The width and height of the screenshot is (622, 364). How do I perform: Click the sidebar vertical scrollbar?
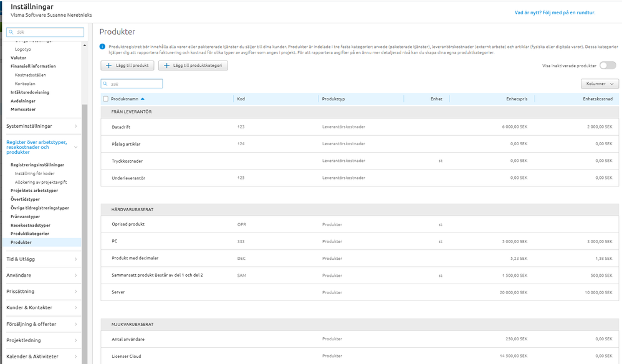pyautogui.click(x=85, y=187)
